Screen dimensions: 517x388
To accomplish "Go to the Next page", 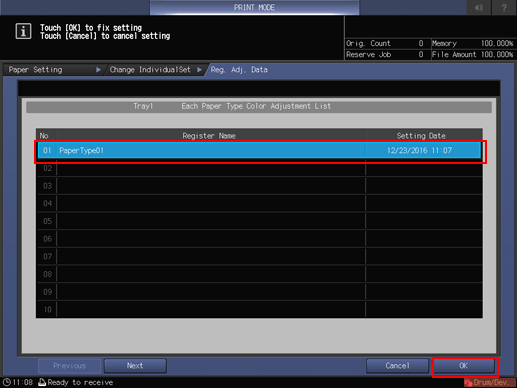I will (135, 366).
